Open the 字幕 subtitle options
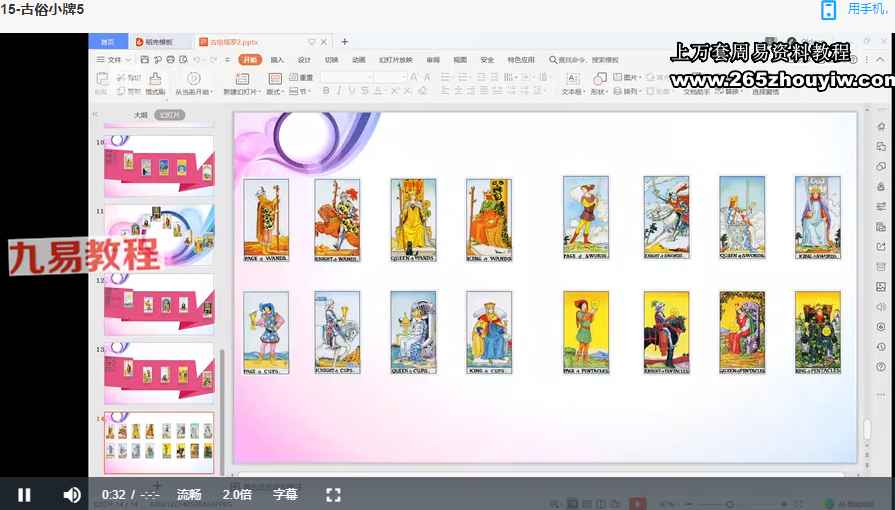The height and width of the screenshot is (510, 895). (285, 495)
